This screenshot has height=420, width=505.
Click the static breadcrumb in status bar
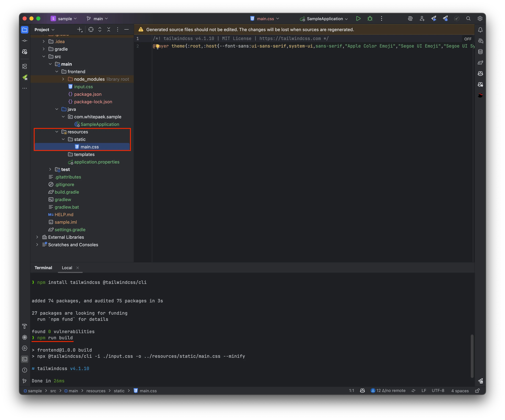pyautogui.click(x=119, y=391)
